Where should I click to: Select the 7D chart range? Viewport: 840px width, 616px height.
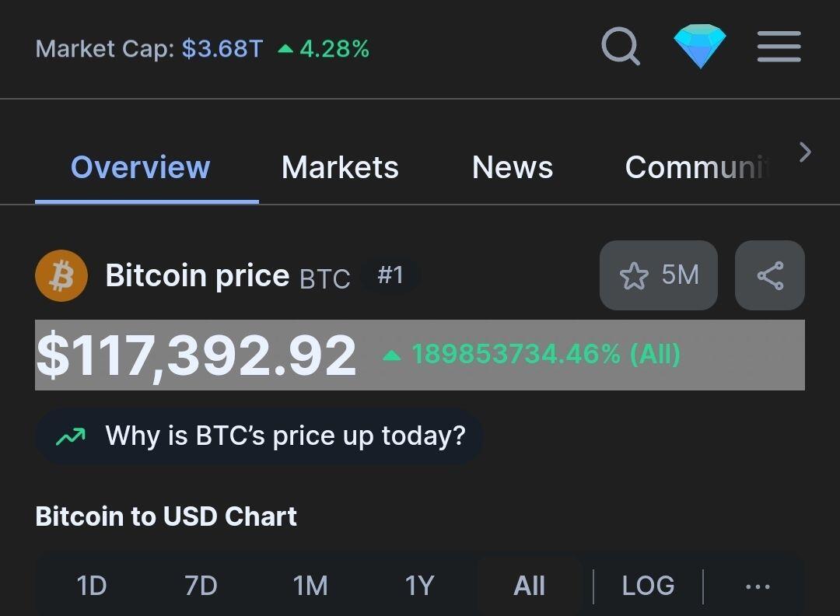(x=201, y=586)
